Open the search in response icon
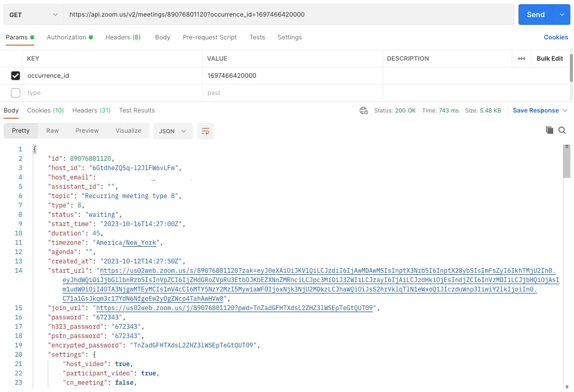574x392 pixels. (x=563, y=130)
